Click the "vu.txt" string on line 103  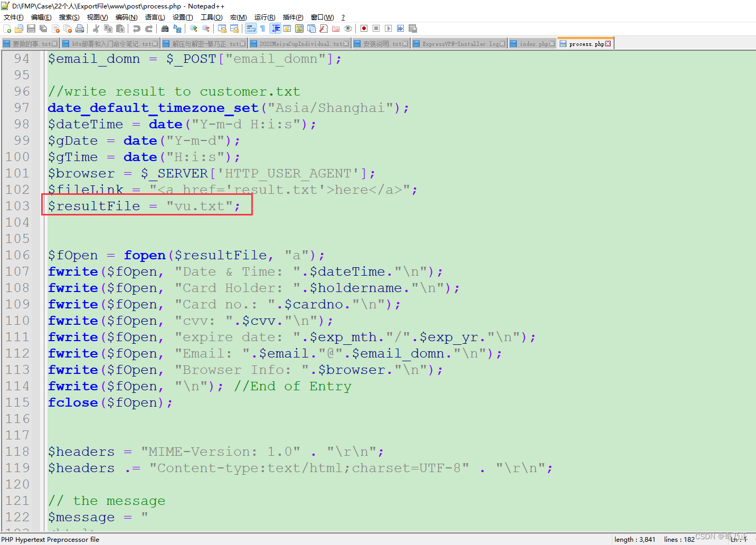point(200,206)
